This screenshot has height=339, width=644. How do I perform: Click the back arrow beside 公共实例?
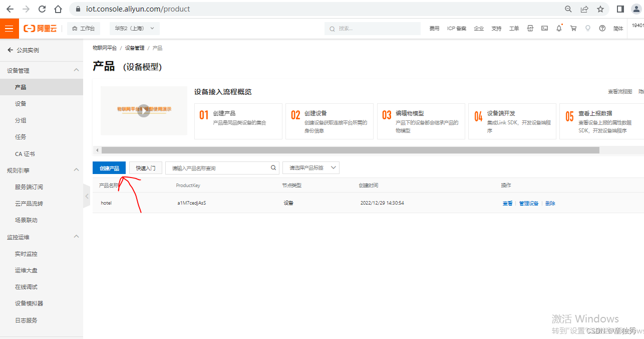click(11, 50)
